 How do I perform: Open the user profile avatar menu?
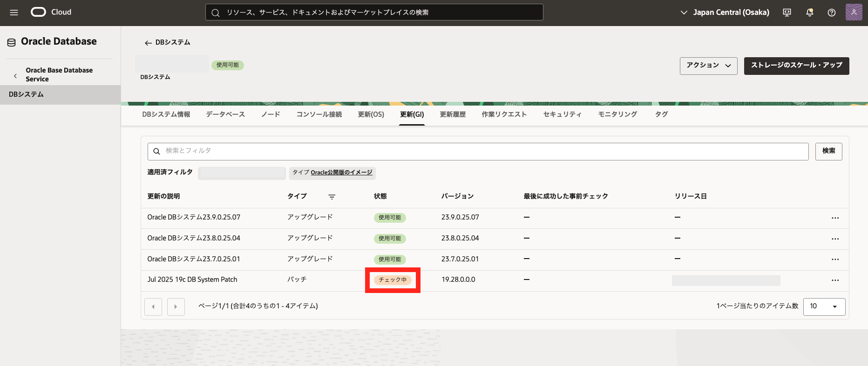point(854,12)
